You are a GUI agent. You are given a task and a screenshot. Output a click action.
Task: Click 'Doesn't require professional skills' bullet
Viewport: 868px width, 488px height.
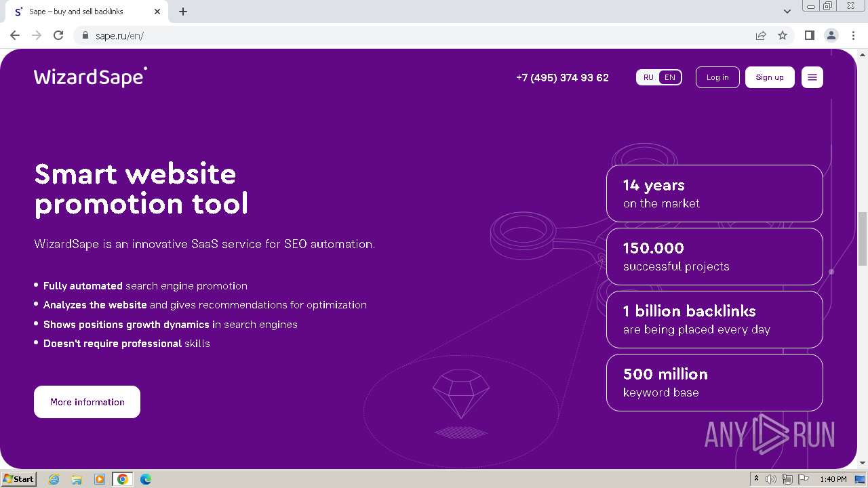(127, 344)
